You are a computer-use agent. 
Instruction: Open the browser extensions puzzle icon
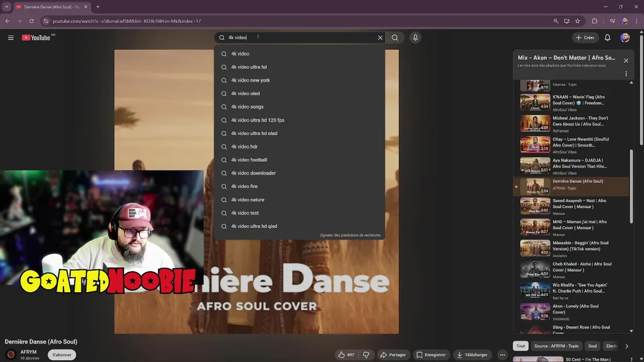tap(595, 21)
